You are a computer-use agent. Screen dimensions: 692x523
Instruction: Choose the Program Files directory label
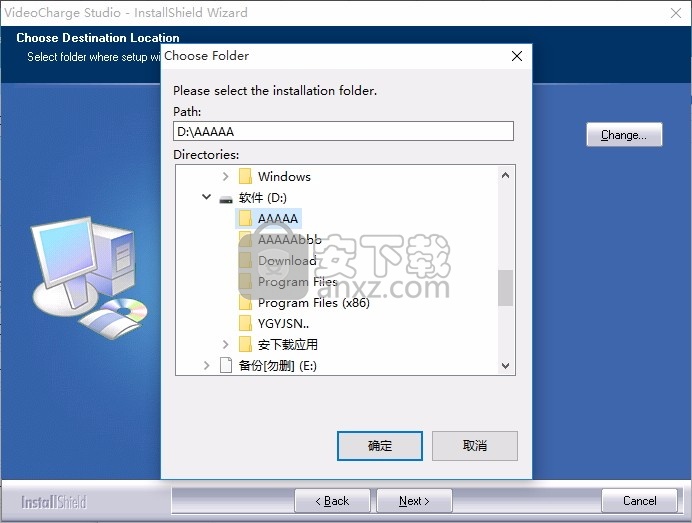pos(297,282)
